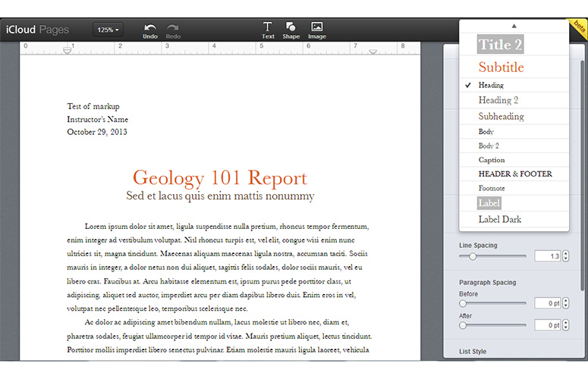The width and height of the screenshot is (588, 379).
Task: Click the After spacing stepper
Action: [x=565, y=325]
